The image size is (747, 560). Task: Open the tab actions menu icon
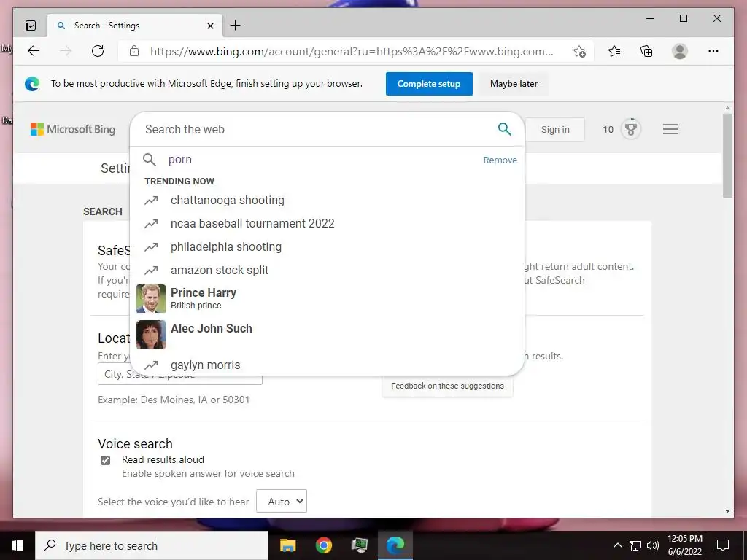pyautogui.click(x=31, y=26)
